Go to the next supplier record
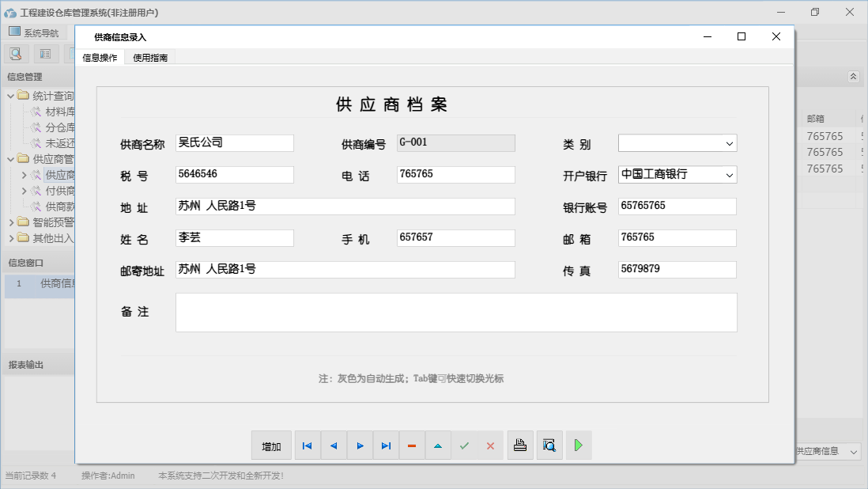The width and height of the screenshot is (868, 489). pos(360,446)
